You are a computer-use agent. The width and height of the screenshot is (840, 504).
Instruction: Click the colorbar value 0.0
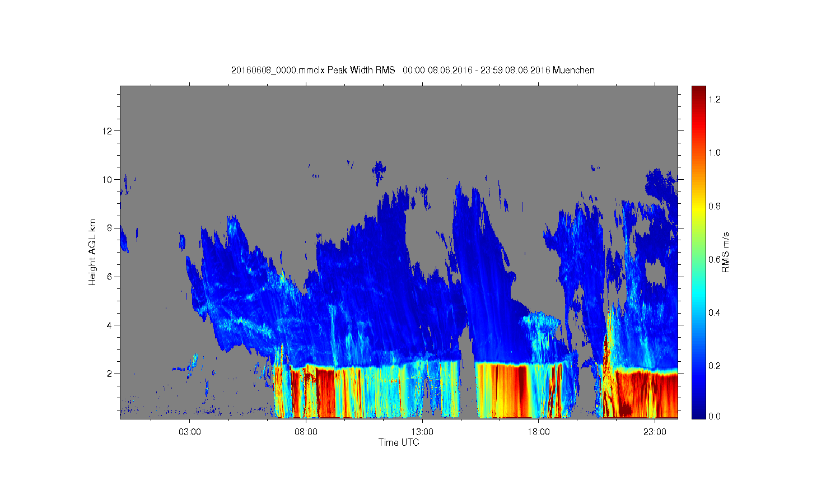(x=714, y=416)
